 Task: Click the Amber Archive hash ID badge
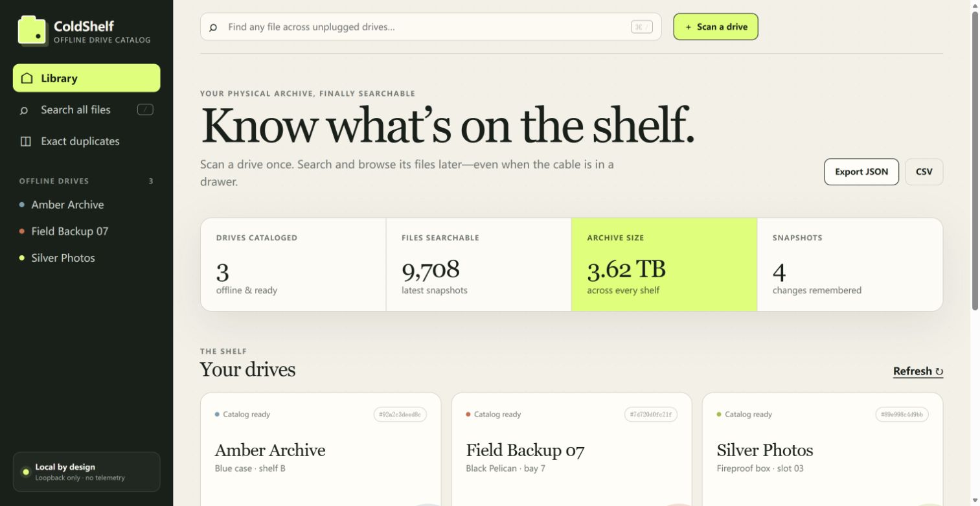tap(400, 415)
